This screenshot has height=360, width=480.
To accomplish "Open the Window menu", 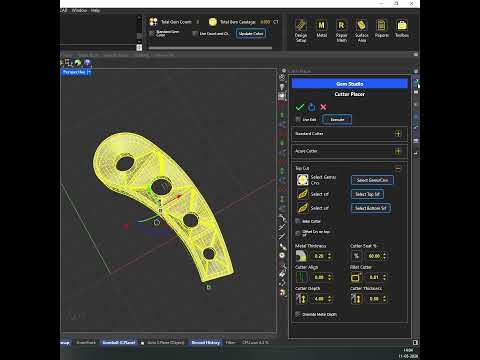I will coord(79,10).
